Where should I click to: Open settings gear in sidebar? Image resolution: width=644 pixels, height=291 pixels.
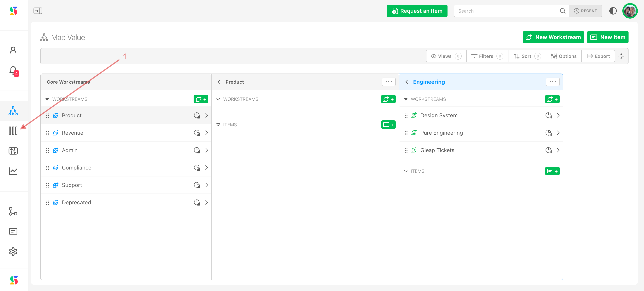[x=13, y=252]
